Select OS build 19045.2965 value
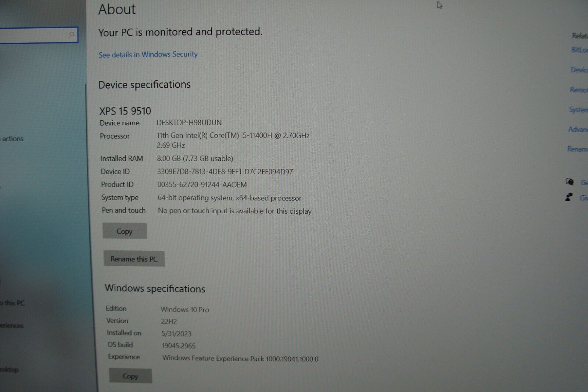This screenshot has height=392, width=588. coord(179,346)
